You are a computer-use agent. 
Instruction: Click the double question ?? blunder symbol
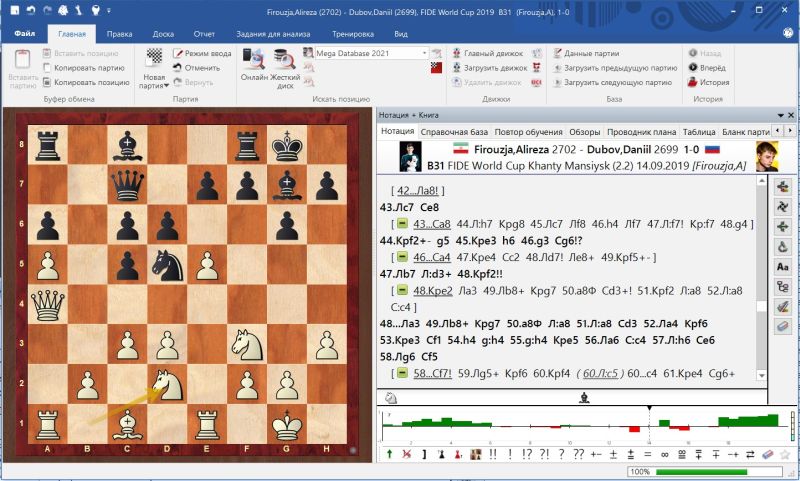coord(578,455)
